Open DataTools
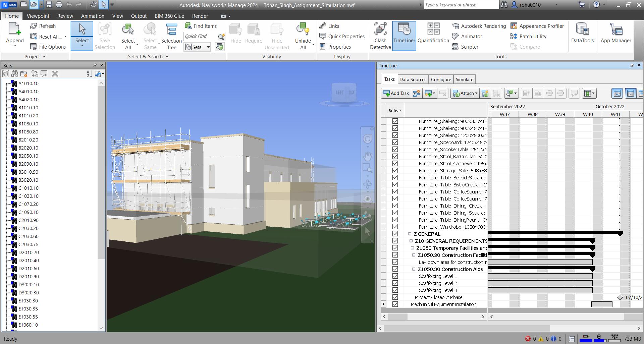Screen dimensions: 644x344 [582, 33]
